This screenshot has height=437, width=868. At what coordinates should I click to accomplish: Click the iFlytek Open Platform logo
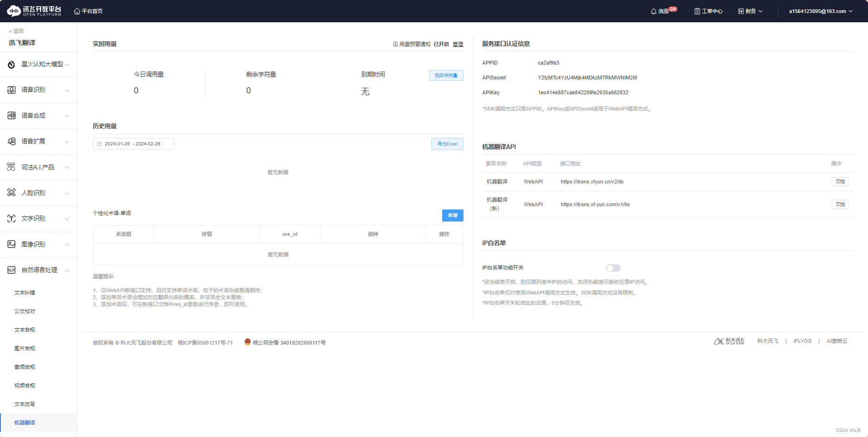point(34,11)
